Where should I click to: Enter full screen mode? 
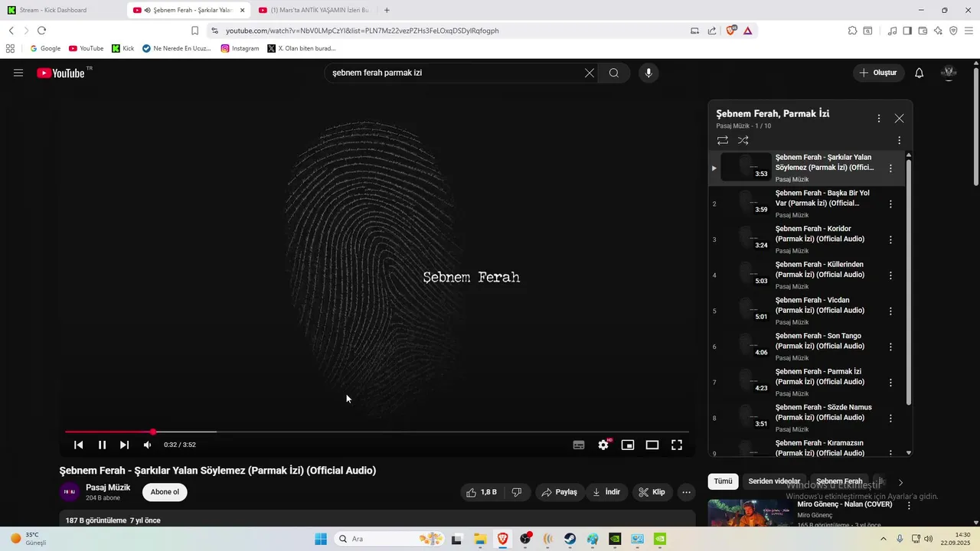677,445
